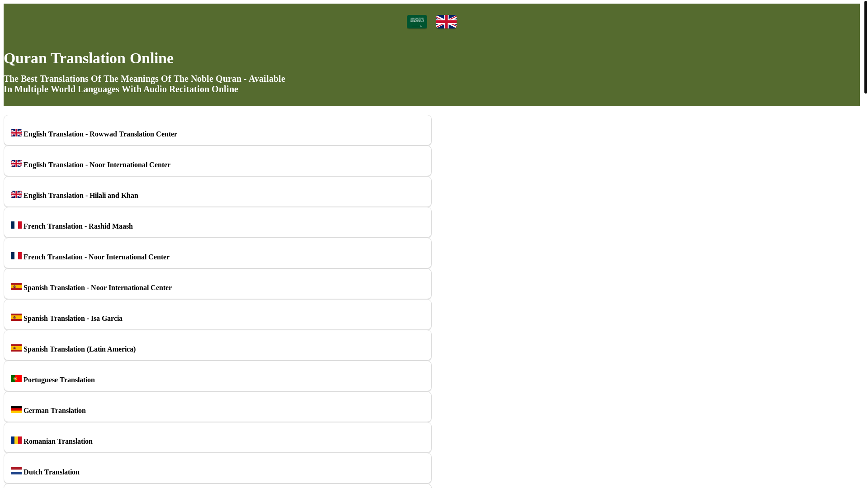Open Spanish Translation - Isa Garcia
Viewport: 868px width, 488px height.
(217, 314)
